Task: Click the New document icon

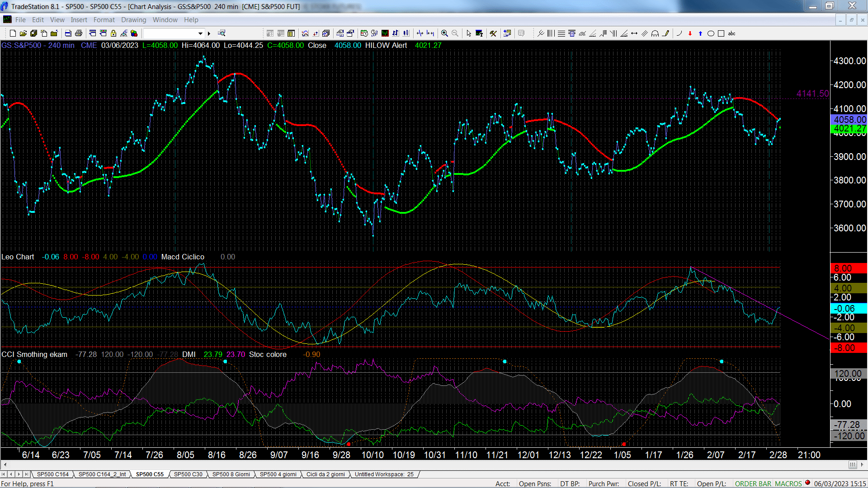Action: click(x=13, y=33)
